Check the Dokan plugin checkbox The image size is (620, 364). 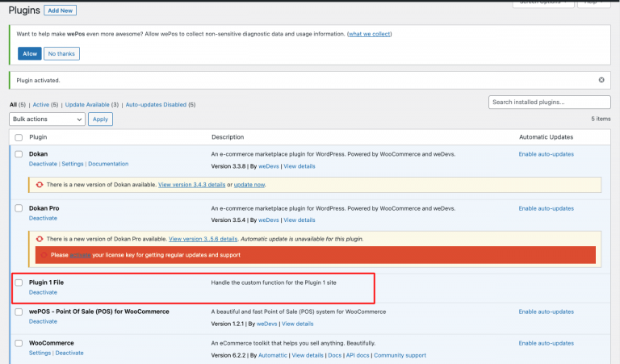19,154
